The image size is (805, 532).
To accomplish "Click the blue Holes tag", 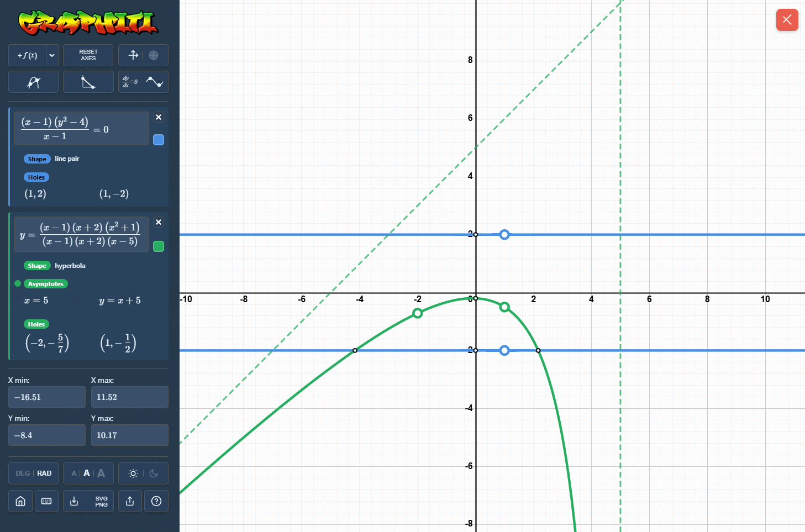I will click(36, 177).
